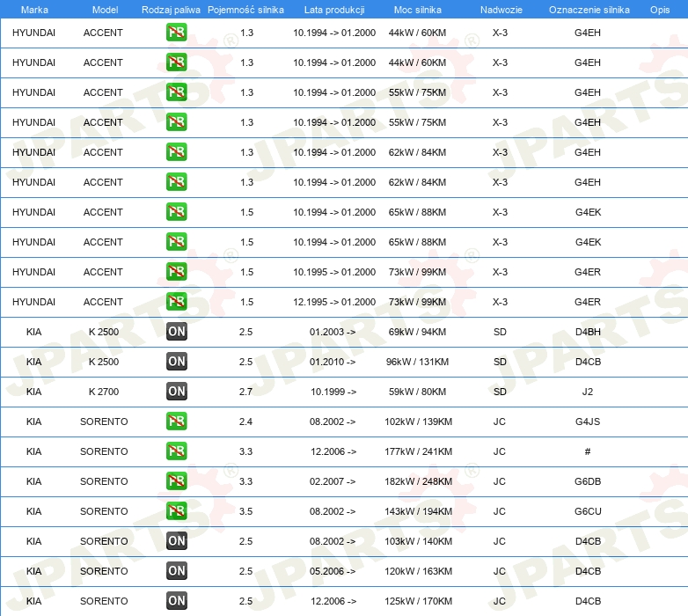Select the engine code J2
The image size is (688, 616).
click(588, 392)
